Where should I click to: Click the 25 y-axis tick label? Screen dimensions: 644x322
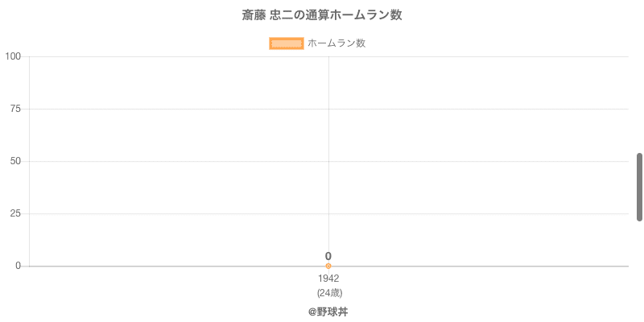[16, 213]
